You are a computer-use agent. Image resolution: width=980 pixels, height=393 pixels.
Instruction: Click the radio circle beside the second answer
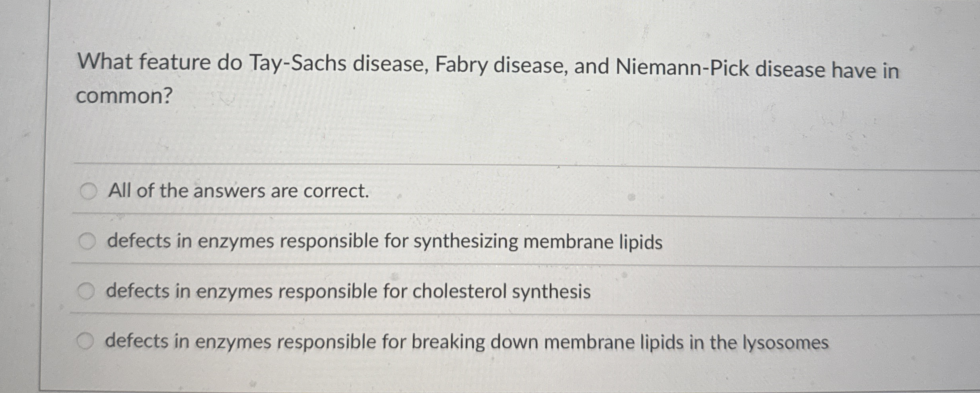[89, 240]
